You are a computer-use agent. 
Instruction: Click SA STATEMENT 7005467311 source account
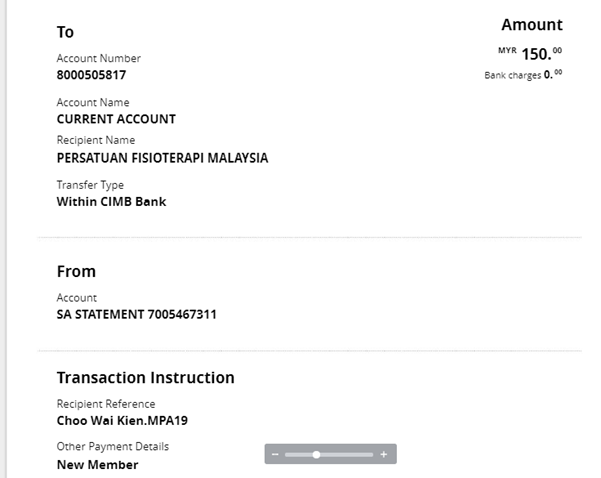136,314
